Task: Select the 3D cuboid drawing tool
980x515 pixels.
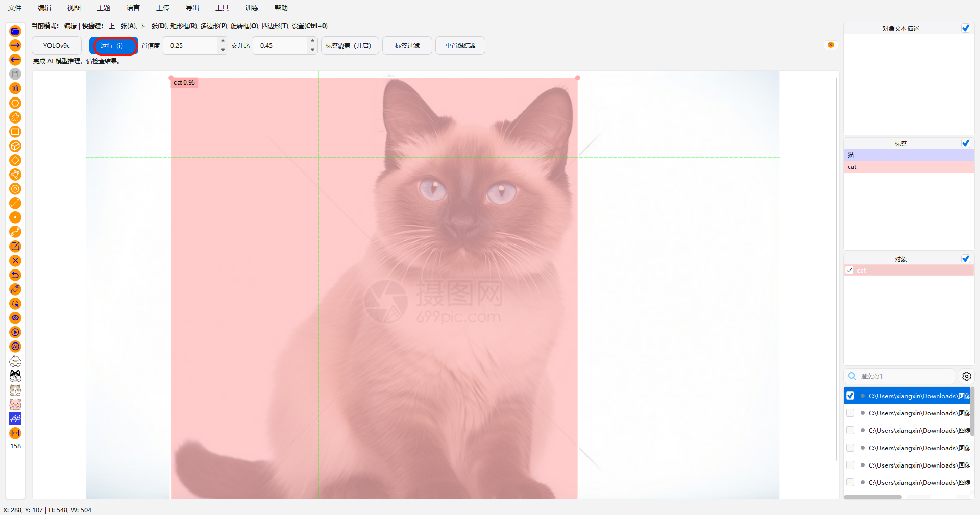Action: tap(15, 146)
